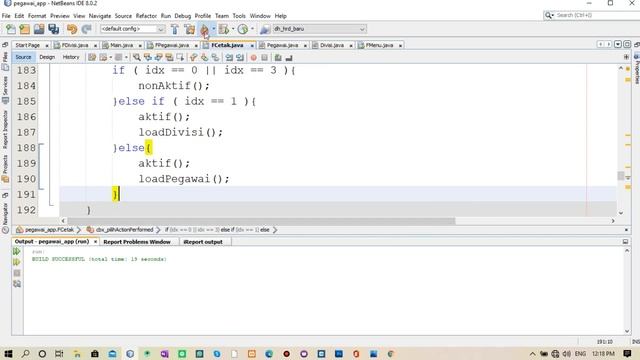Open the Team menu
Screen dimensions: 640x360
[222, 16]
